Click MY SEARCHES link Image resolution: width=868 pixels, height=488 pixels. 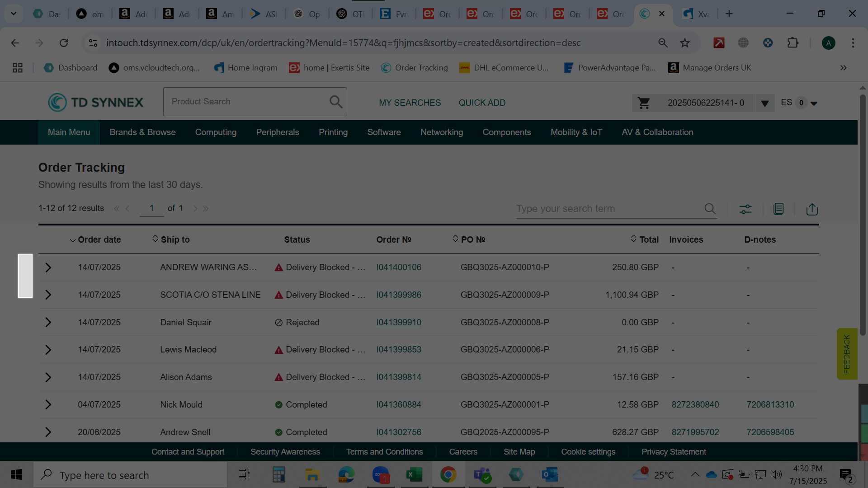point(410,103)
